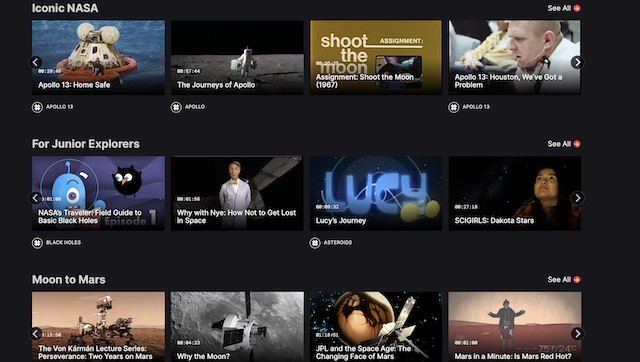Play The Journeys of Apollo video
This screenshot has height=362, width=640.
tap(237, 58)
